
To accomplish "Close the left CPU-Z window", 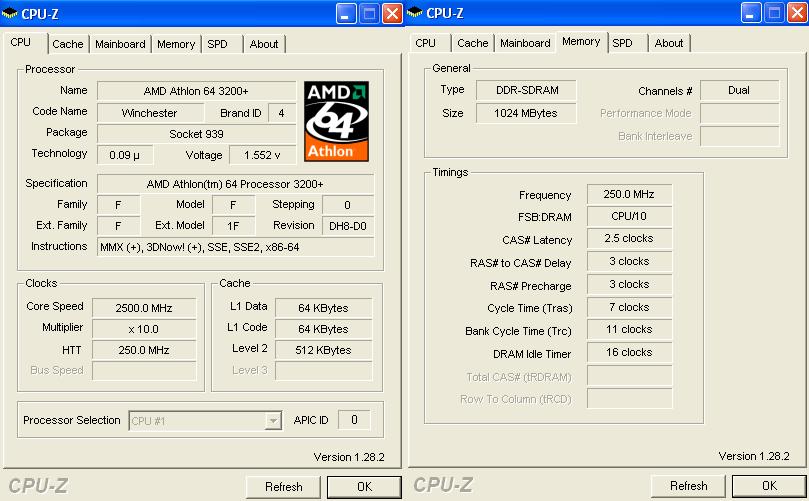I will click(392, 13).
